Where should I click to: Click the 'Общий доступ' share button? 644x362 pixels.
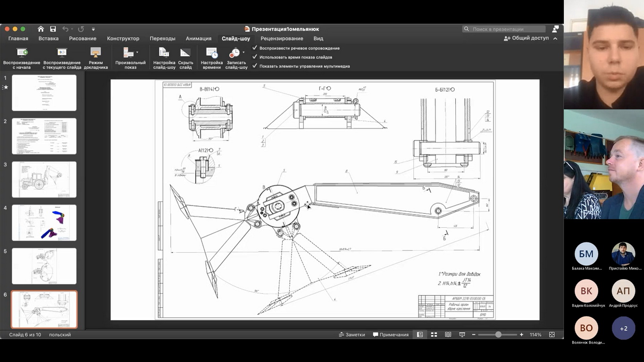(526, 38)
